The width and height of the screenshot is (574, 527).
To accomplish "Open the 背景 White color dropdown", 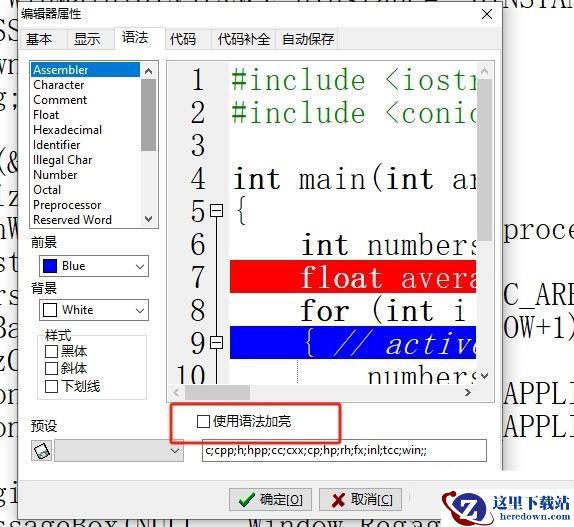I will click(x=94, y=310).
